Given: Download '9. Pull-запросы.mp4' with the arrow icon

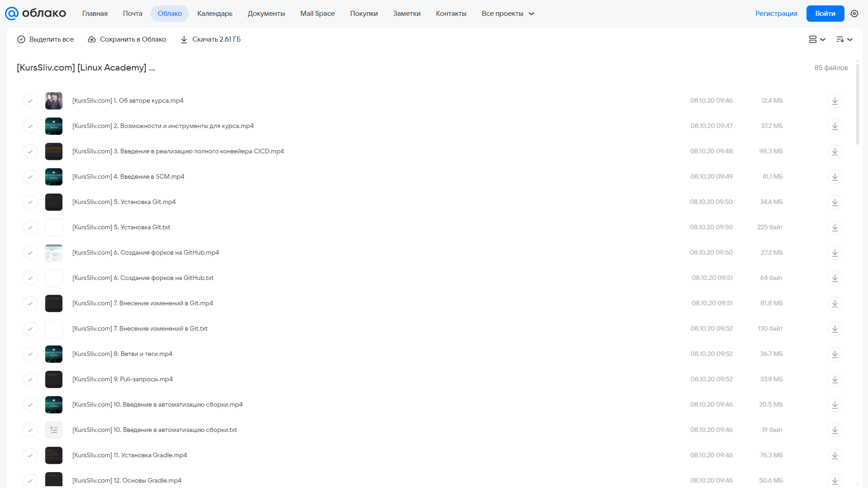Looking at the screenshot, I should click(x=835, y=379).
